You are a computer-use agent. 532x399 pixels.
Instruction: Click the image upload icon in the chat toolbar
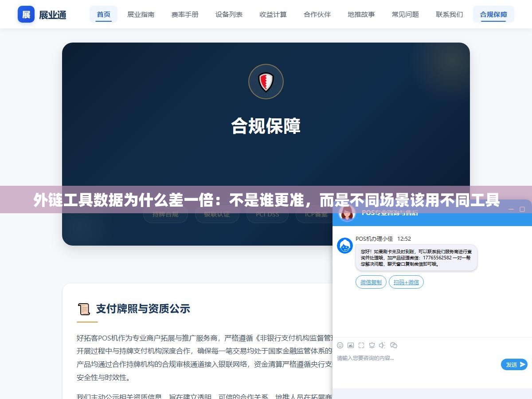[351, 345]
